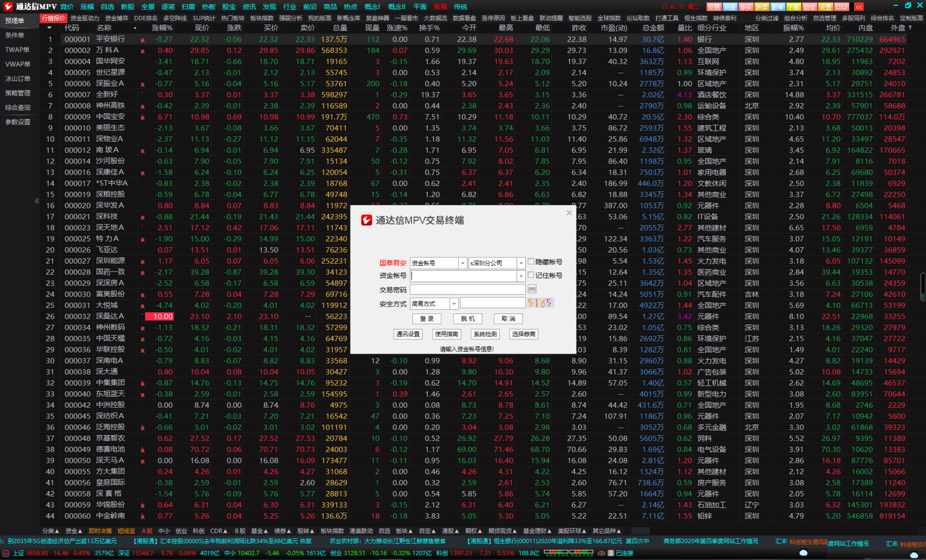Open the 竞价 top menu item
The image size is (926, 560).
pos(67,7)
